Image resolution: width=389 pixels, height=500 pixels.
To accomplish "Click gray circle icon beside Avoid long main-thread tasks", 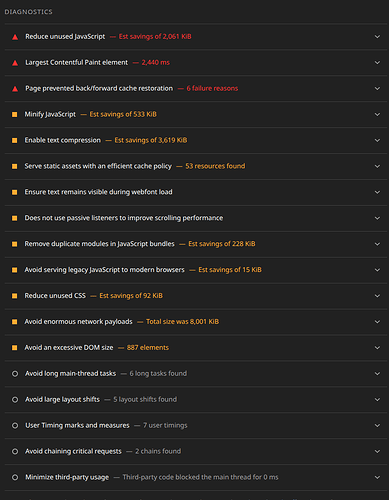I will coord(15,374).
